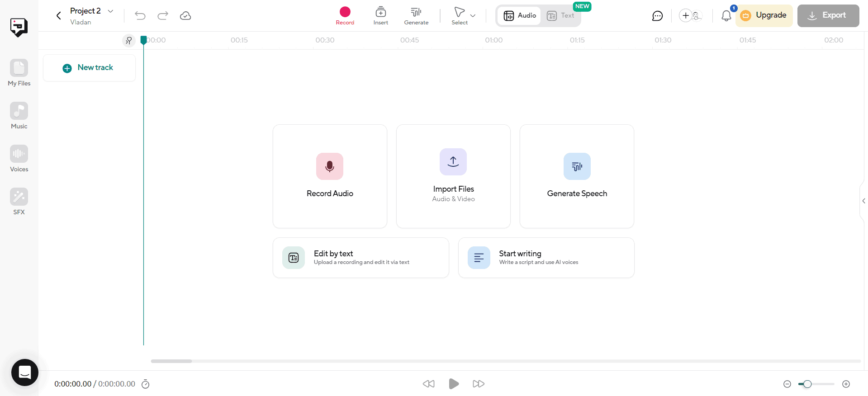The width and height of the screenshot is (868, 396).
Task: Go back using the back arrow
Action: [58, 16]
